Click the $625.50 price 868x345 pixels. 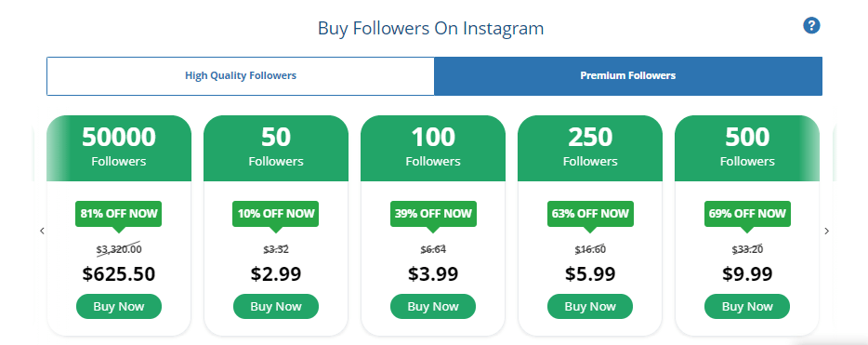(x=118, y=274)
